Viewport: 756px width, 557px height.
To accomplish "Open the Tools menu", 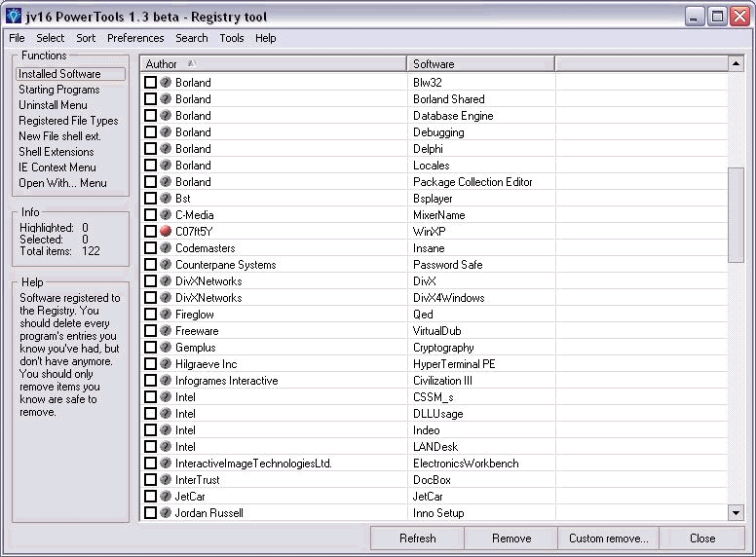I will coord(232,38).
